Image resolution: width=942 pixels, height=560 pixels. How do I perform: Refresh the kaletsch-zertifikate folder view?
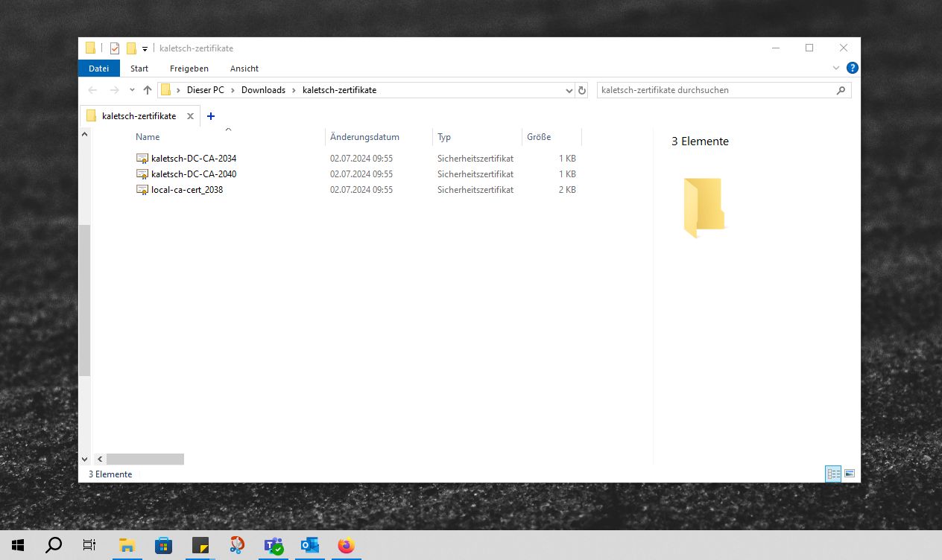(582, 90)
